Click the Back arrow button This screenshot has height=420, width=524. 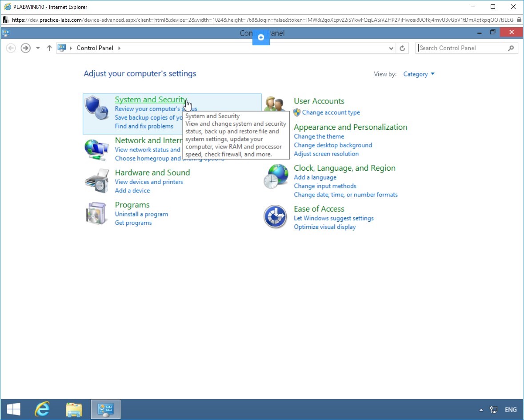coord(11,48)
